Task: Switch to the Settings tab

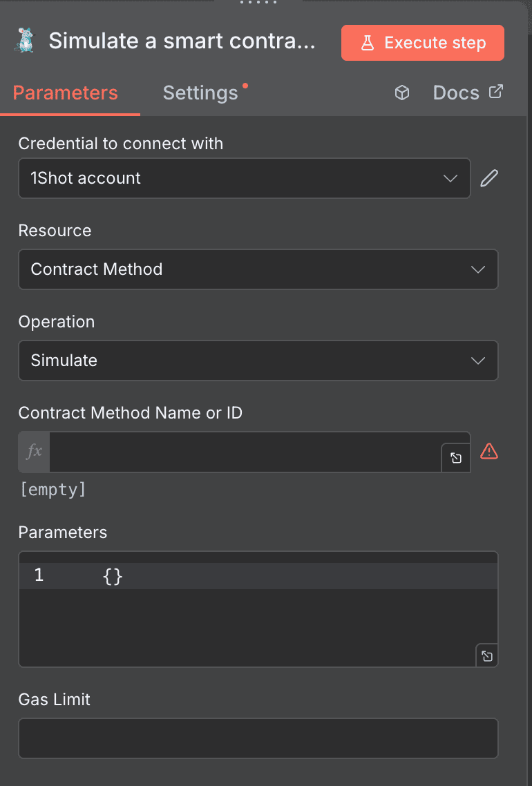Action: point(200,92)
